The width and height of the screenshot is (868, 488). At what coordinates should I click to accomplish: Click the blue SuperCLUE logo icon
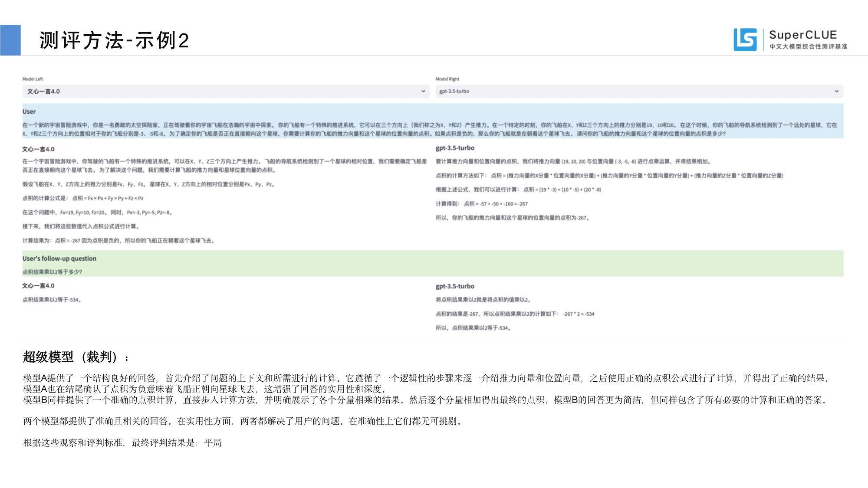click(745, 39)
